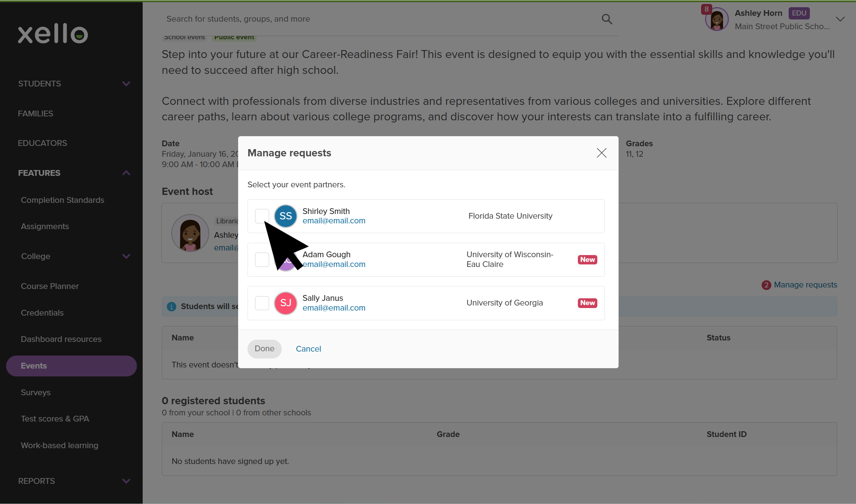The height and width of the screenshot is (504, 856).
Task: Click the Done button
Action: [x=264, y=348]
